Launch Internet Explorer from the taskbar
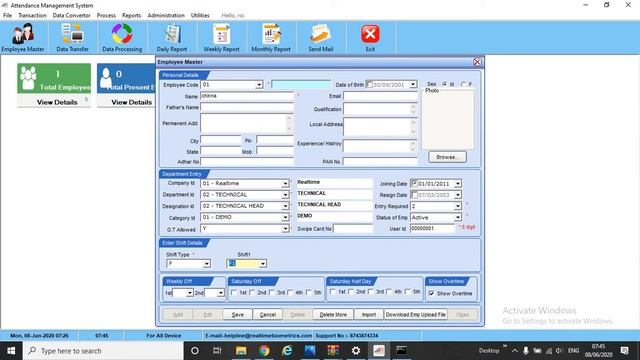 click(x=287, y=351)
